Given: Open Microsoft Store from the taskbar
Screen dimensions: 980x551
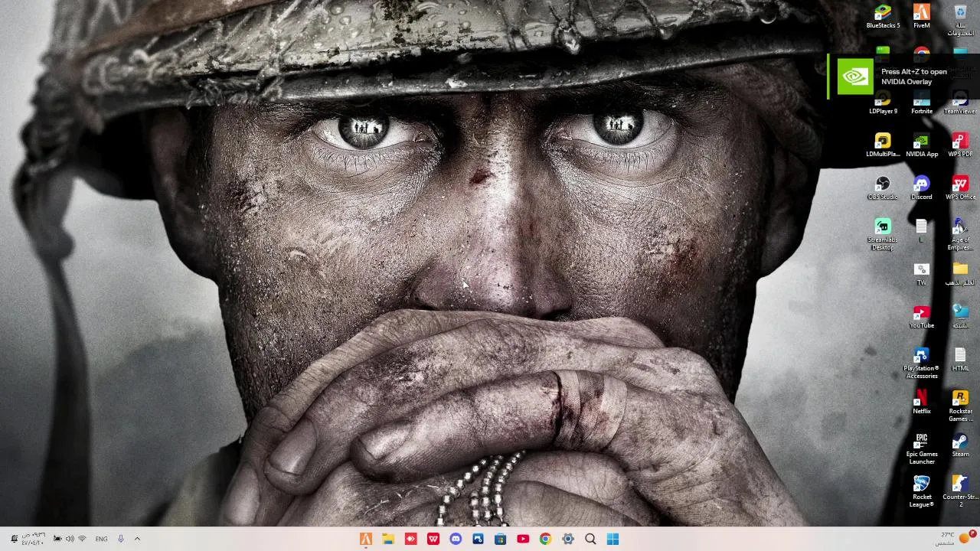Looking at the screenshot, I should pos(500,539).
